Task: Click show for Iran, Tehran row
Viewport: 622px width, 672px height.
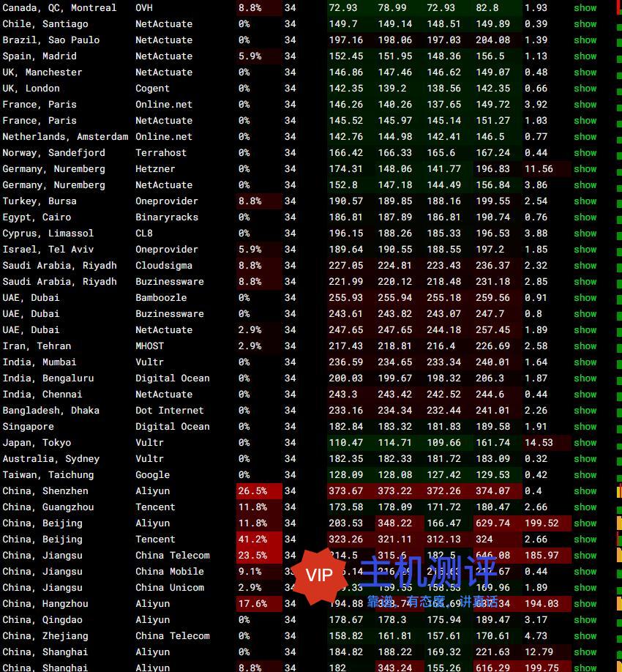Action: point(585,346)
